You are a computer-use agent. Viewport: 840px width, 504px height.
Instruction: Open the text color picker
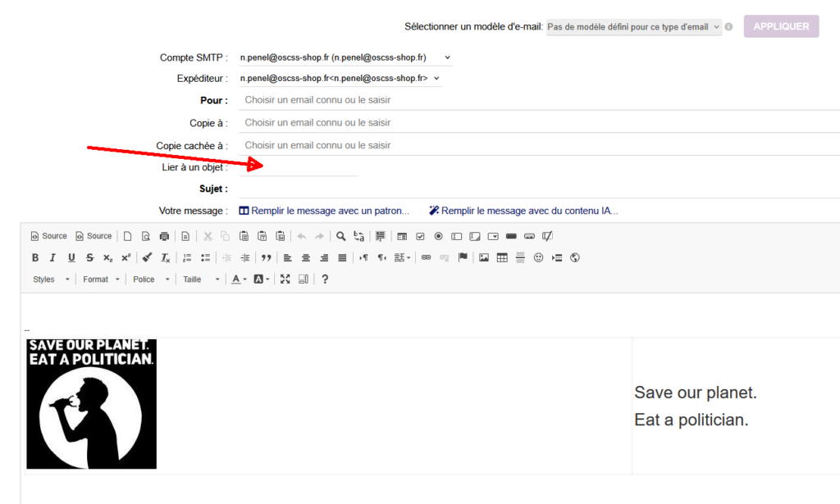point(239,279)
